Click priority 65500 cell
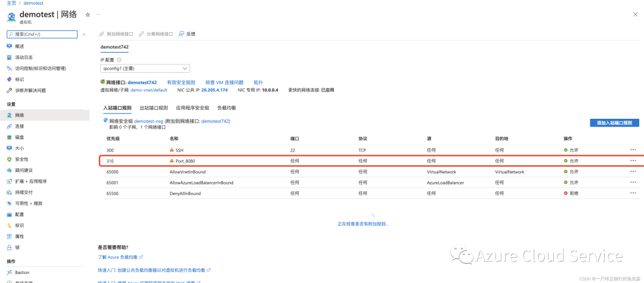Screen dimensions: 644x283 [113, 193]
